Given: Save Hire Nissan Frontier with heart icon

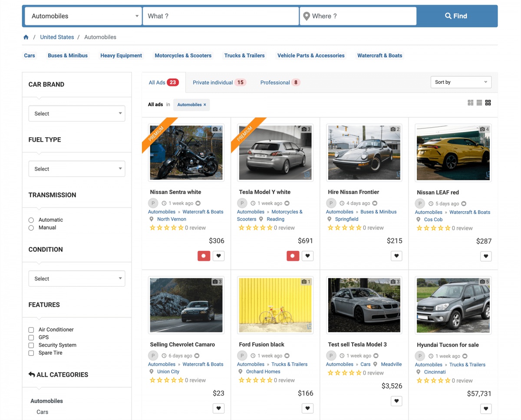Looking at the screenshot, I should [x=396, y=256].
